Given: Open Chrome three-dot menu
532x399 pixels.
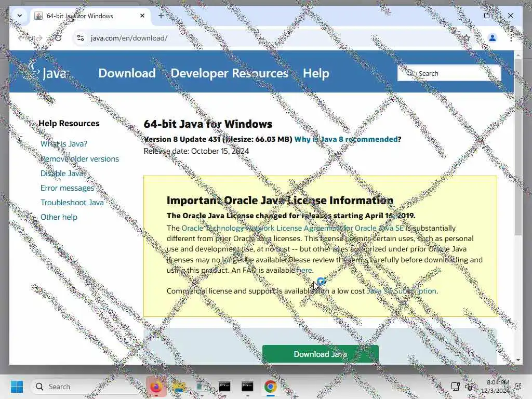Looking at the screenshot, I should (x=511, y=38).
